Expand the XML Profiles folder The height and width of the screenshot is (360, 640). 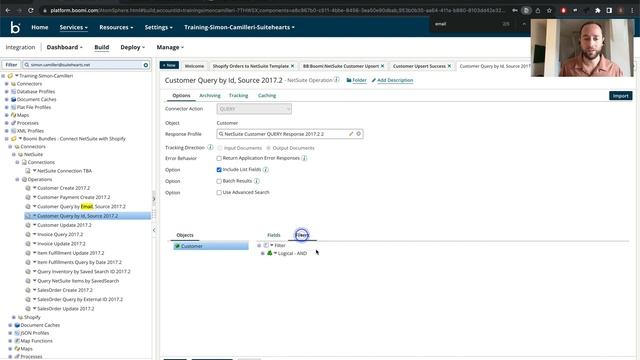[7, 131]
